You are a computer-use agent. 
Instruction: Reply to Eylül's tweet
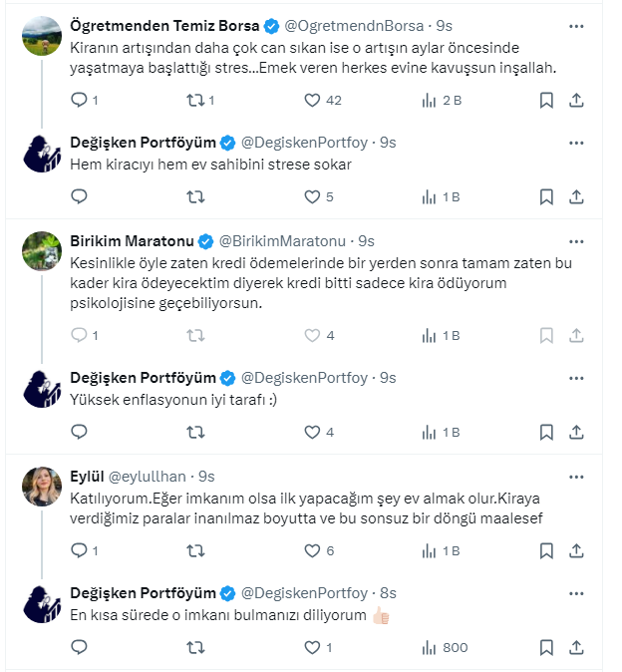[x=81, y=550]
